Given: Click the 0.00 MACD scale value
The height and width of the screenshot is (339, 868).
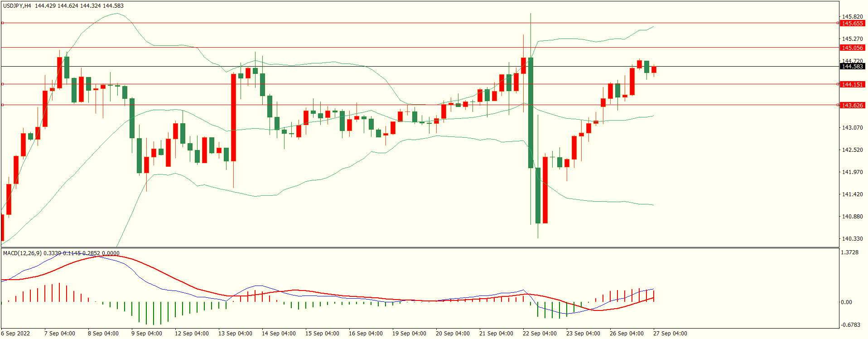Looking at the screenshot, I should click(846, 302).
